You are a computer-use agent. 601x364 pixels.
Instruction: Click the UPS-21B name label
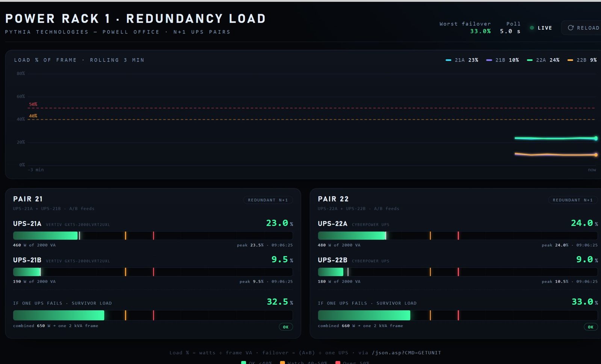27,260
